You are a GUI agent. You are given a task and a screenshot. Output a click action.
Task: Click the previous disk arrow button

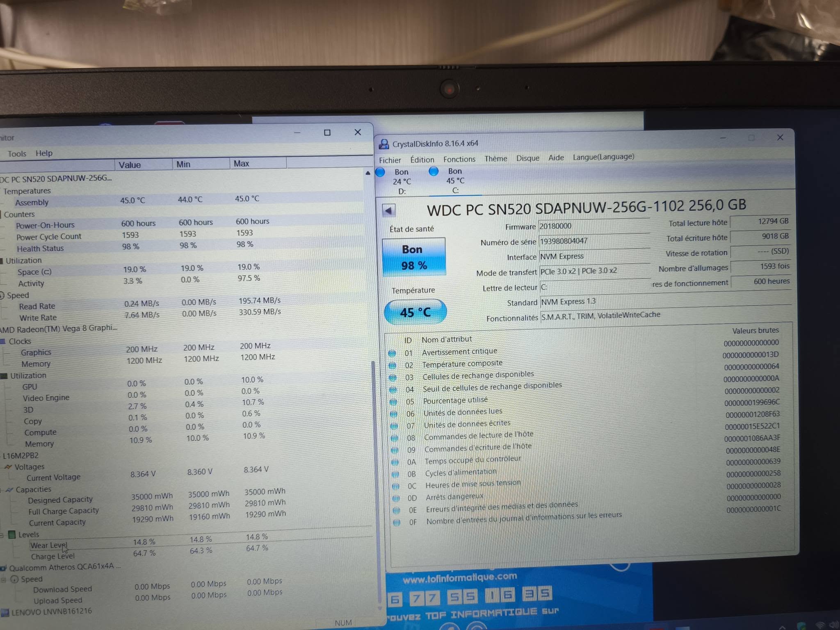click(388, 211)
